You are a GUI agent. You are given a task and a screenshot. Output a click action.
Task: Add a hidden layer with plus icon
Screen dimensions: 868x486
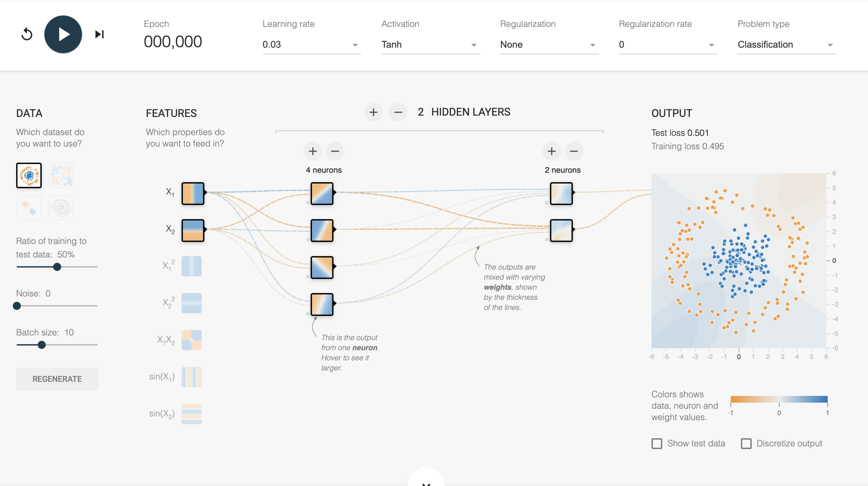[373, 112]
